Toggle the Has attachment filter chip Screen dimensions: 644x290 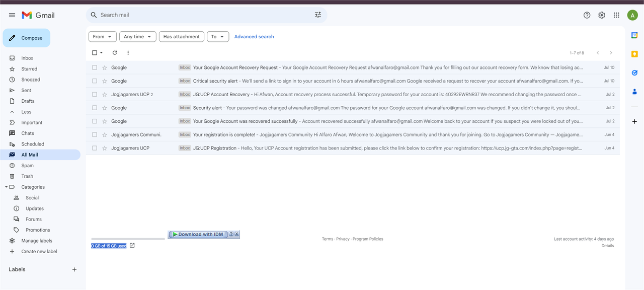point(182,37)
